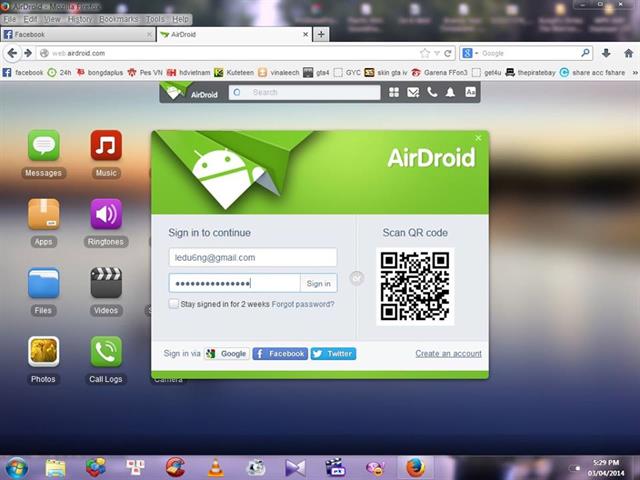Click Create an account link
The height and width of the screenshot is (480, 640).
(449, 353)
